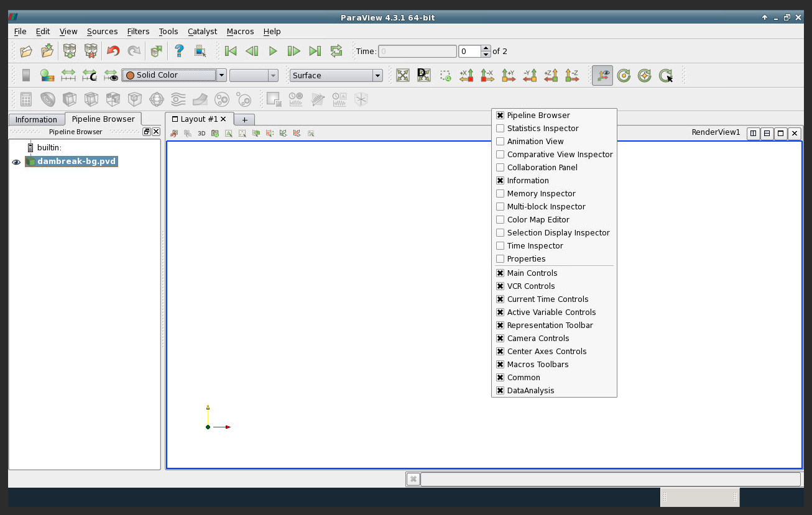Viewport: 812px width, 515px height.
Task: Toggle visibility eye for dambreak-bg.pvd
Action: (16, 162)
